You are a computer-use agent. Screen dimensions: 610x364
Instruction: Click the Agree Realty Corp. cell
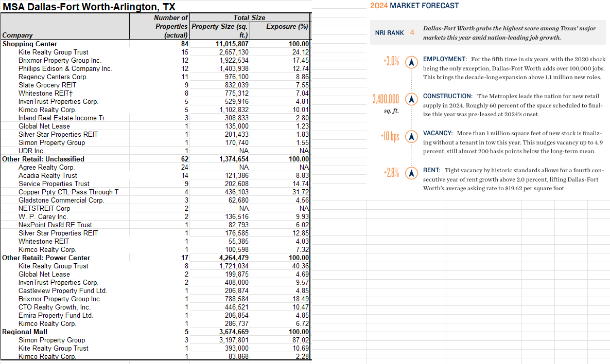(46, 167)
